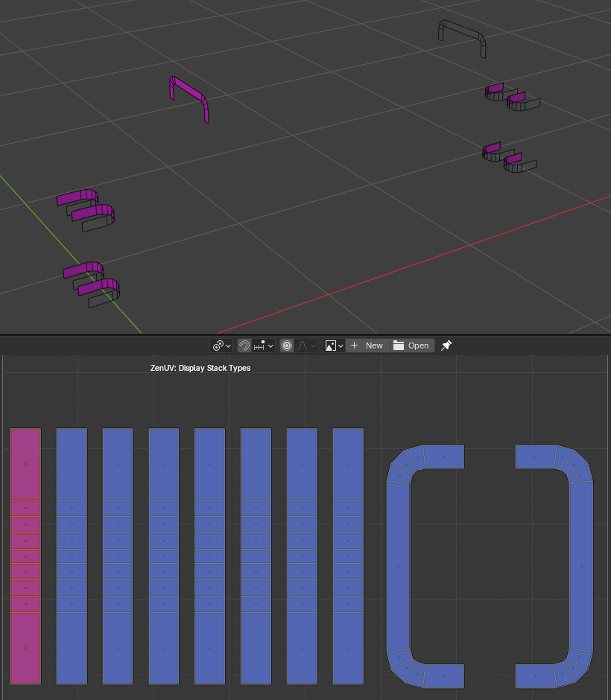The width and height of the screenshot is (611, 700).
Task: Select the left C-shaped UV island
Action: tap(398, 566)
